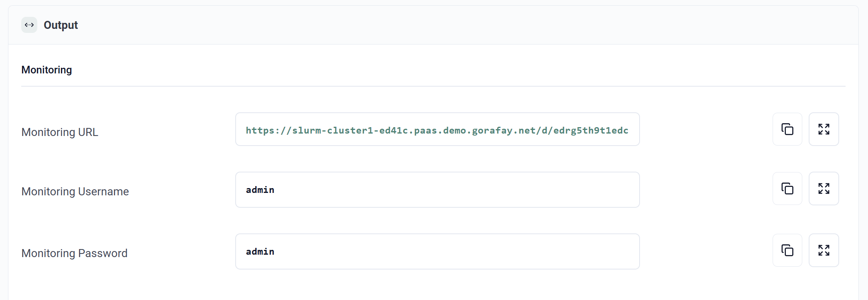This screenshot has height=300, width=868.
Task: Open the slurm-cluster1 monitoring URL link
Action: click(437, 130)
